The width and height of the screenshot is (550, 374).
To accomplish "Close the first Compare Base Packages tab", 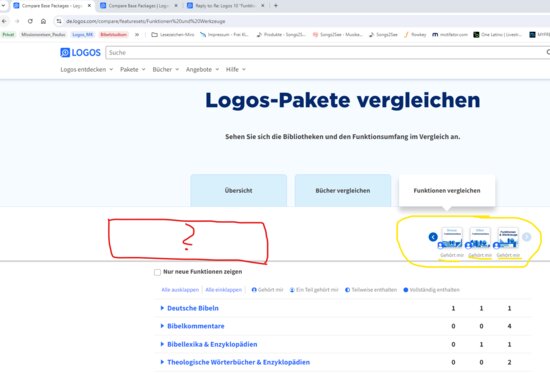I will tap(89, 6).
